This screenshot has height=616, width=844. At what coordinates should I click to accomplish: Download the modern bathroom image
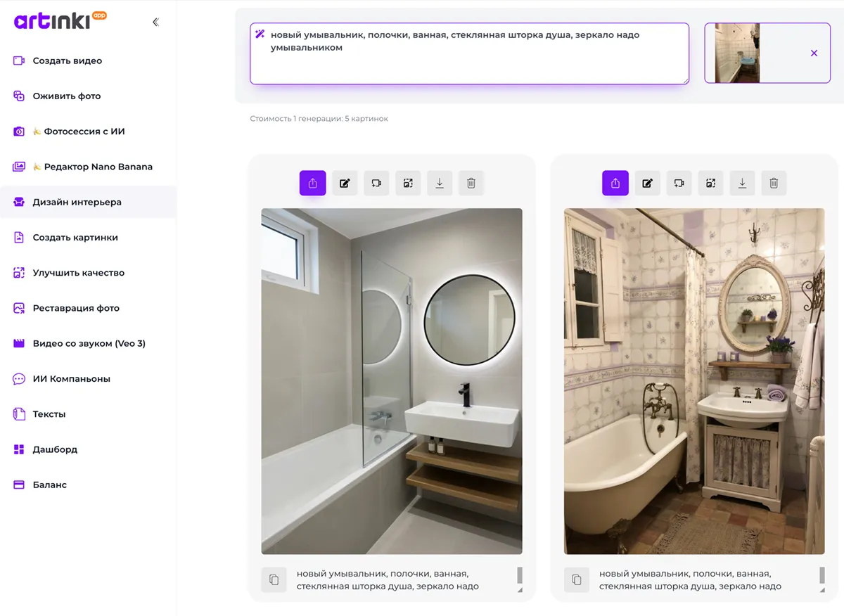[440, 184]
